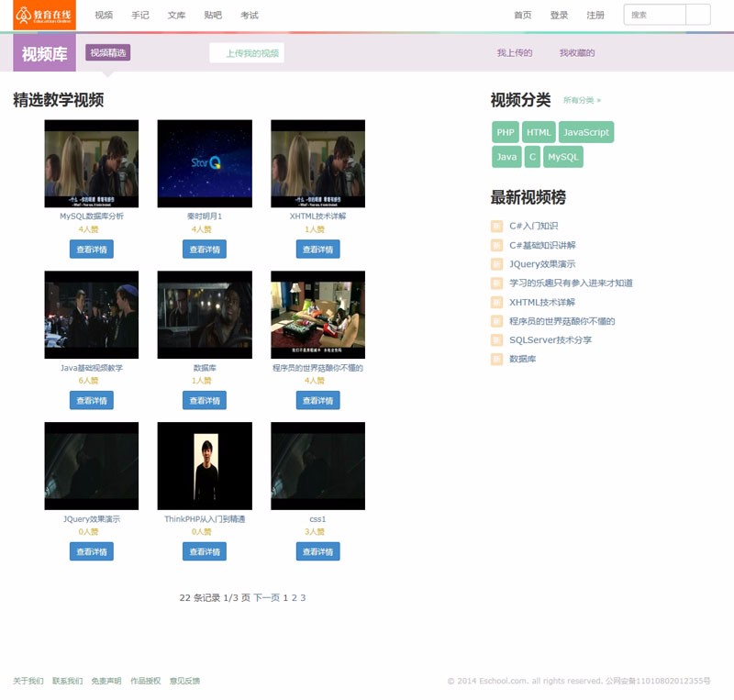Open the 文库 nav menu item

point(176,16)
